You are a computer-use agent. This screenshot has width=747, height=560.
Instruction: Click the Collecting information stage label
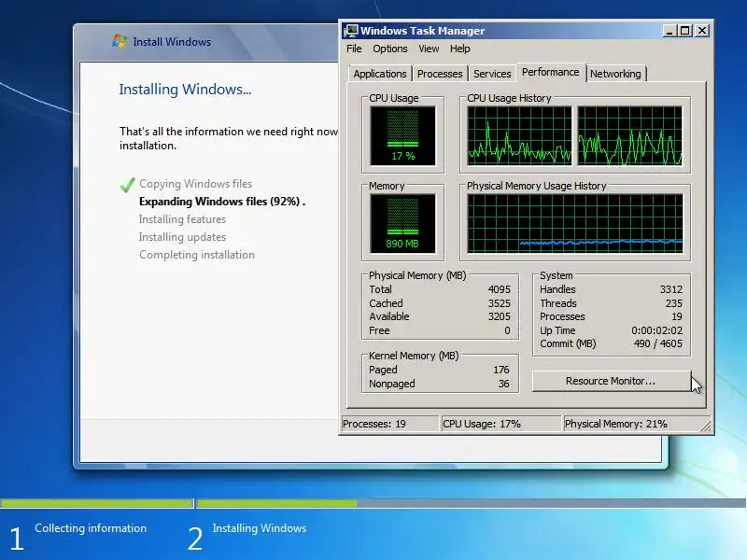click(x=91, y=528)
